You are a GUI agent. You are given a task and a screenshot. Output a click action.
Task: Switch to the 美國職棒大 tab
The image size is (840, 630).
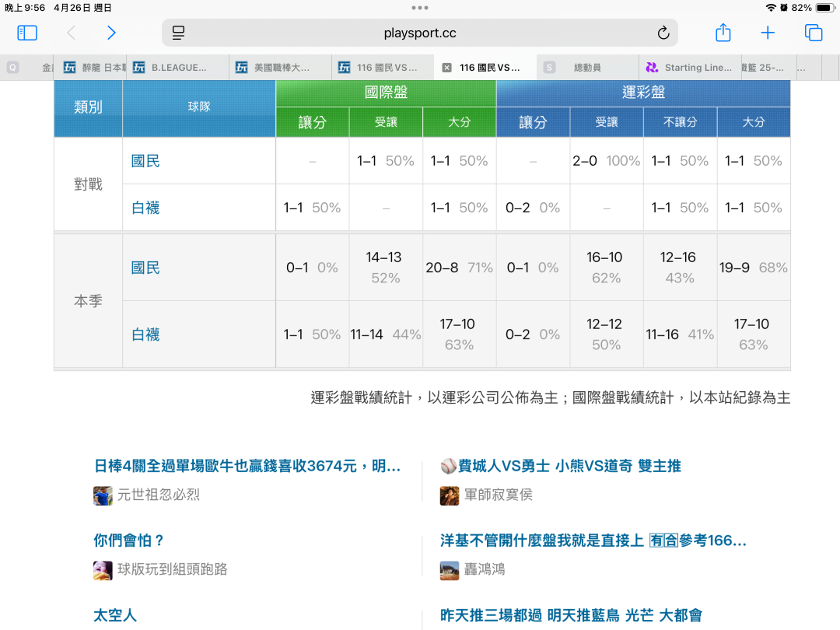coord(281,68)
